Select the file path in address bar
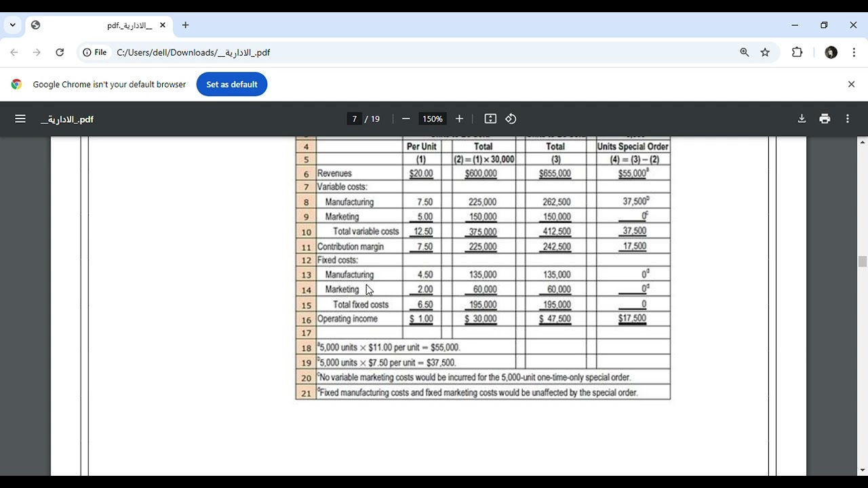The image size is (868, 488). 193,52
